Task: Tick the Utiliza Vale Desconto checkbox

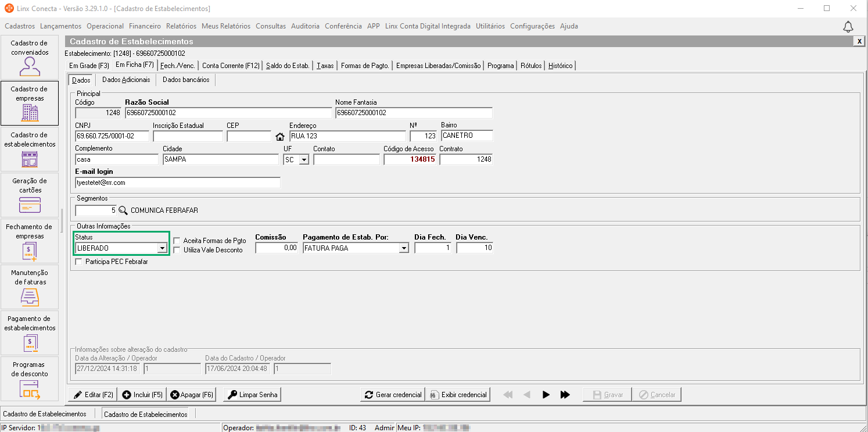Action: (177, 250)
